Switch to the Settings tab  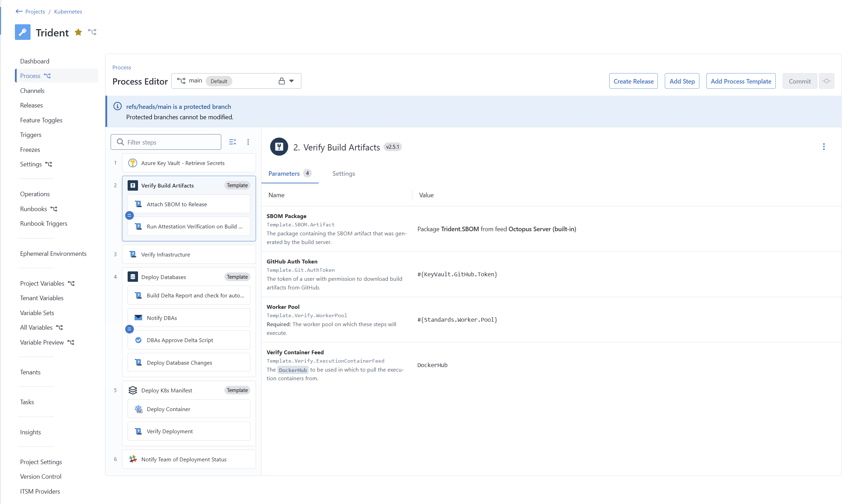coord(343,174)
